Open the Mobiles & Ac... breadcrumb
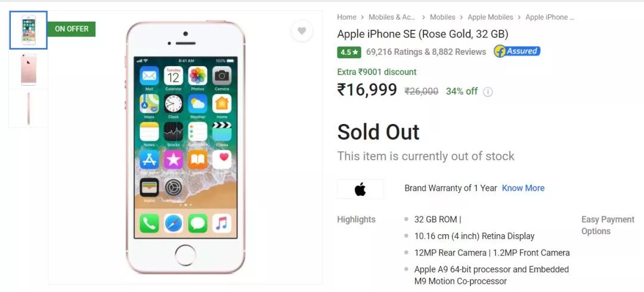This screenshot has height=292, width=644. pyautogui.click(x=392, y=17)
